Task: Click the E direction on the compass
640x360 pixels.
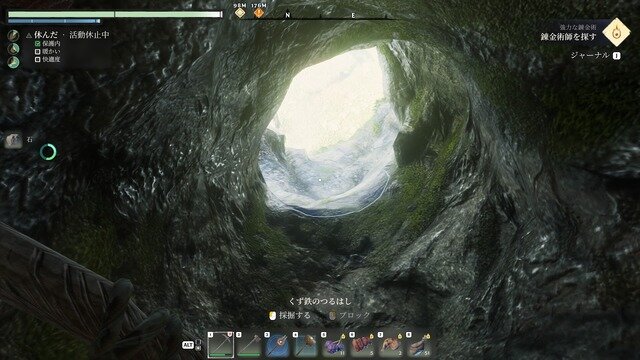Action: click(353, 16)
